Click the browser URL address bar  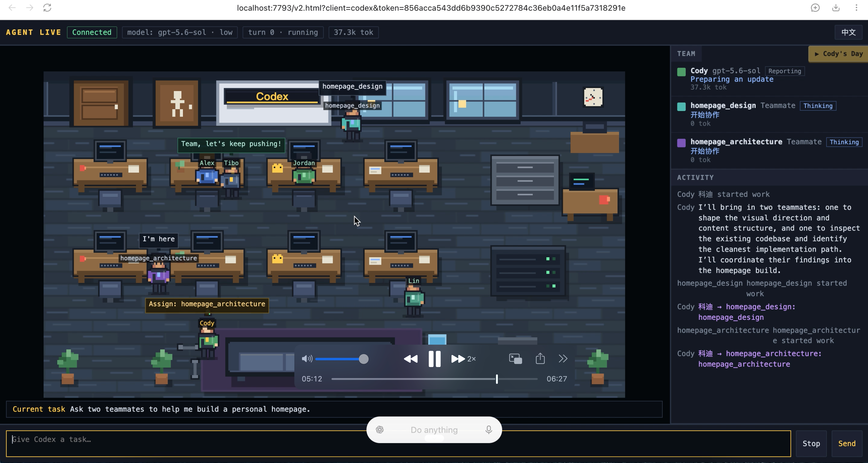(431, 8)
